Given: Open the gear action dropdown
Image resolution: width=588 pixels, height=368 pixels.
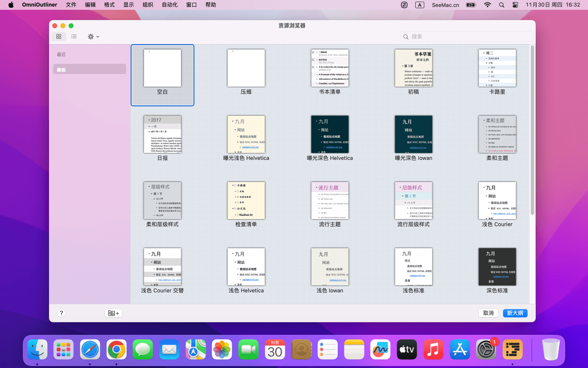Looking at the screenshot, I should click(x=94, y=36).
